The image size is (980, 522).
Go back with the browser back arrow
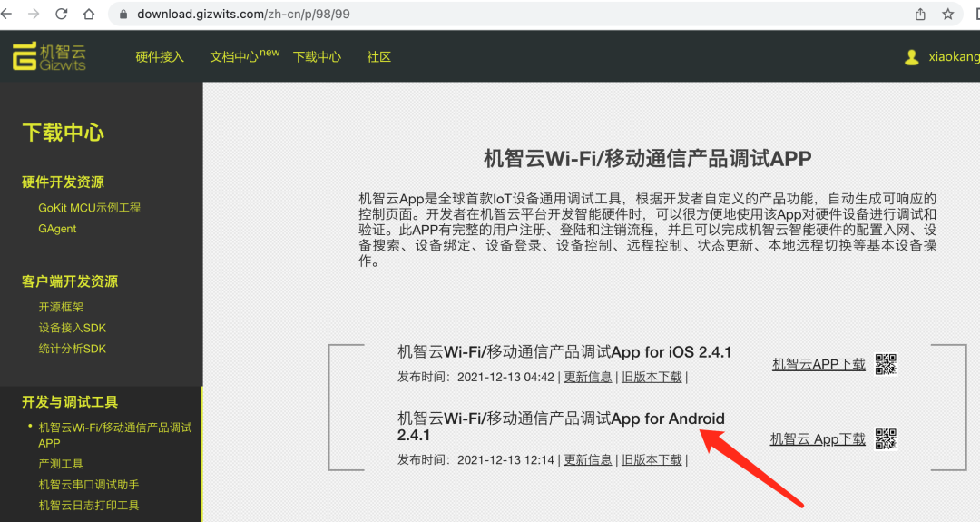point(6,14)
